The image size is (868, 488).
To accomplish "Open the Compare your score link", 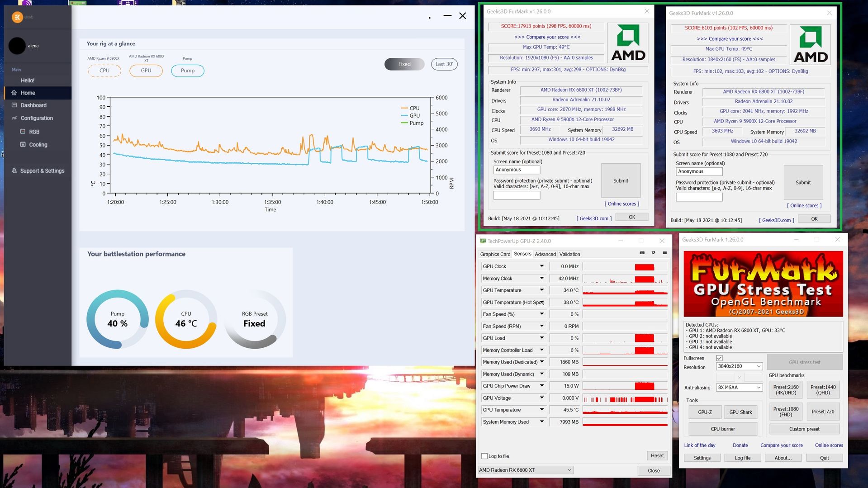I will pos(781,445).
